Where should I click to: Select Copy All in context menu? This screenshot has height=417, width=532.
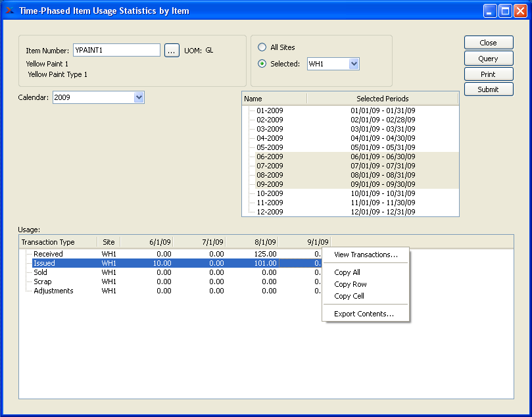(347, 272)
